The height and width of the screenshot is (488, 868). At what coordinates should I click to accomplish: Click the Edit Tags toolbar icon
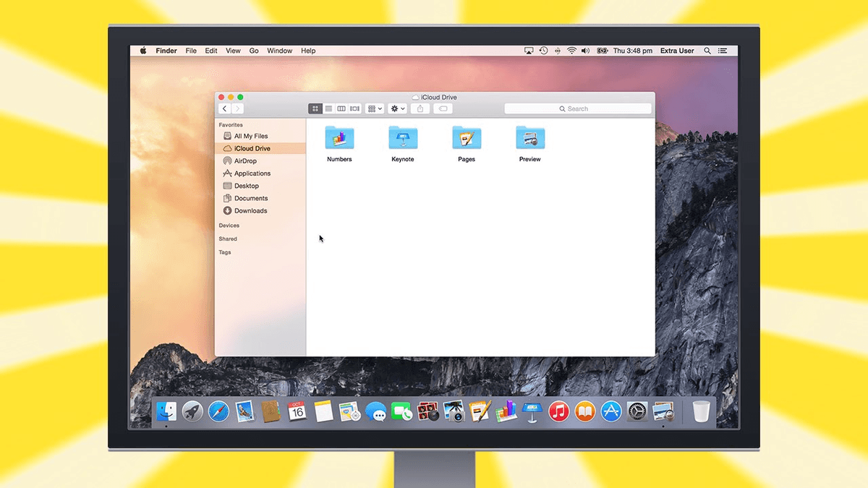(x=443, y=108)
